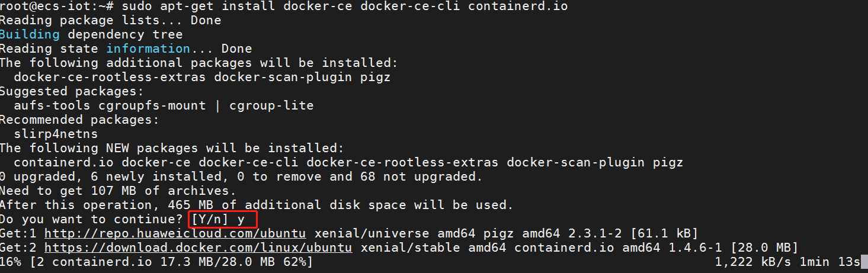Viewport: 868px width, 273px height.
Task: Click the cyan 'Building' word
Action: (30, 35)
